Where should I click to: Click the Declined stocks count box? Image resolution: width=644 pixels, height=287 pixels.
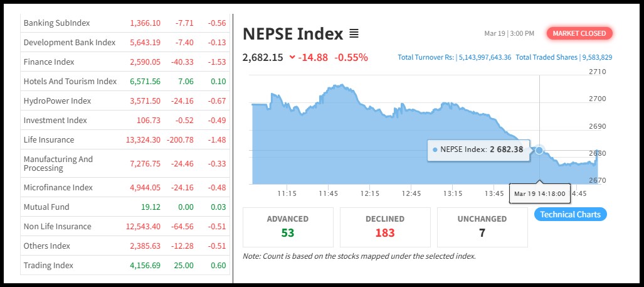point(385,227)
